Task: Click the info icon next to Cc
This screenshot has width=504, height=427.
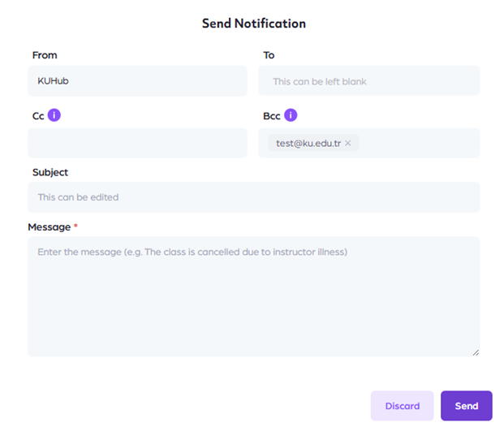Action: coord(54,115)
